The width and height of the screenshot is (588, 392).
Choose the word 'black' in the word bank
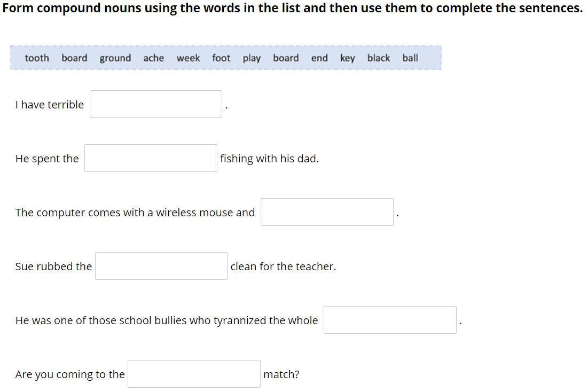coord(379,58)
